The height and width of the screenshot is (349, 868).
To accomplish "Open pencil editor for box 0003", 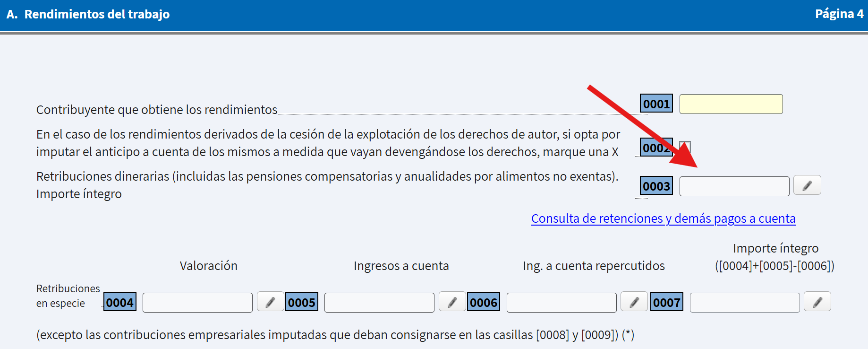I will tap(807, 185).
